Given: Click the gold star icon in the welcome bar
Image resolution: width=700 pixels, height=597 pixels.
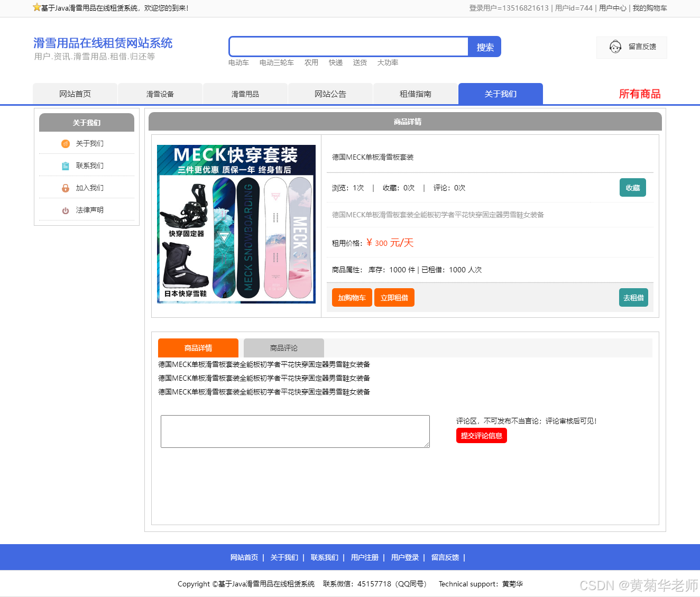Looking at the screenshot, I should click(x=36, y=7).
